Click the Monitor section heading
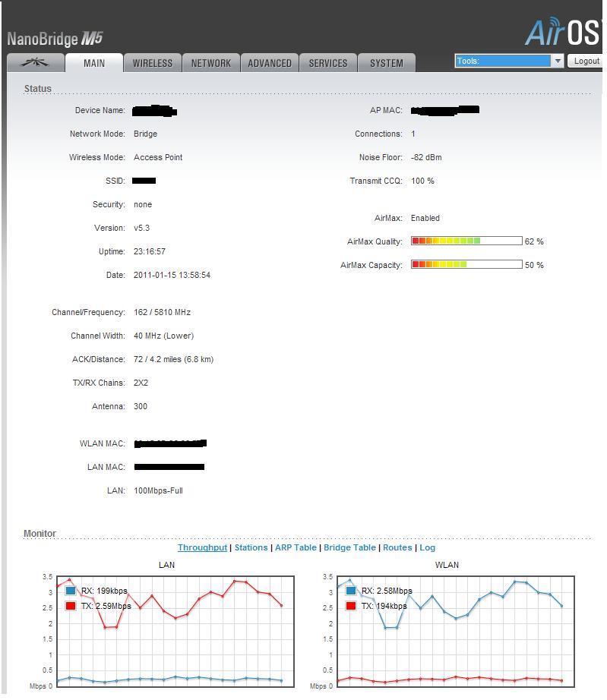Image resolution: width=607 pixels, height=700 pixels. tap(40, 534)
